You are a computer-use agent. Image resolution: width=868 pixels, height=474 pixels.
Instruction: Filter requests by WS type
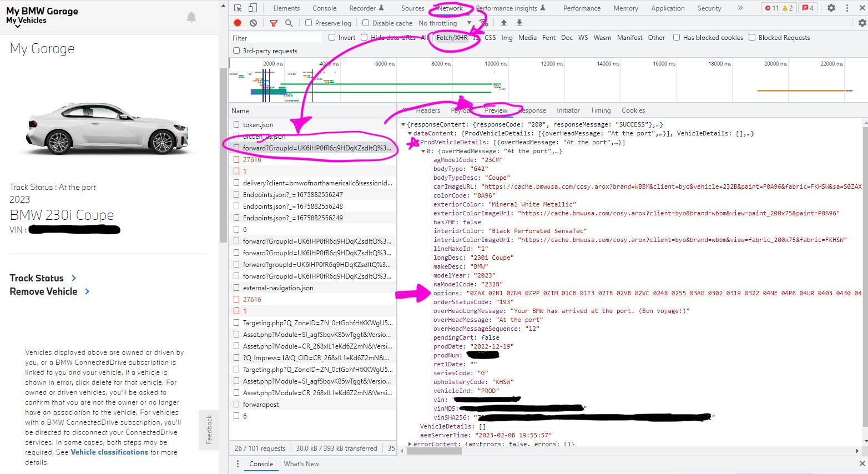pos(583,37)
